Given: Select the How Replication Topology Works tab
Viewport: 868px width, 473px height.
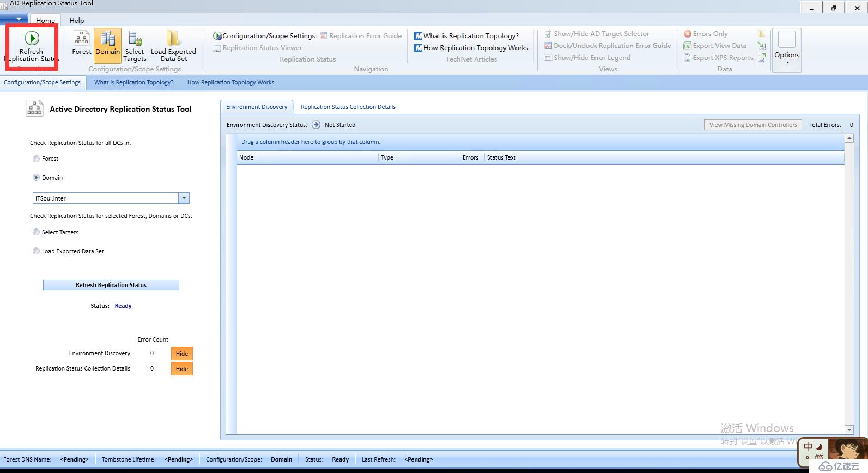Looking at the screenshot, I should tap(230, 82).
